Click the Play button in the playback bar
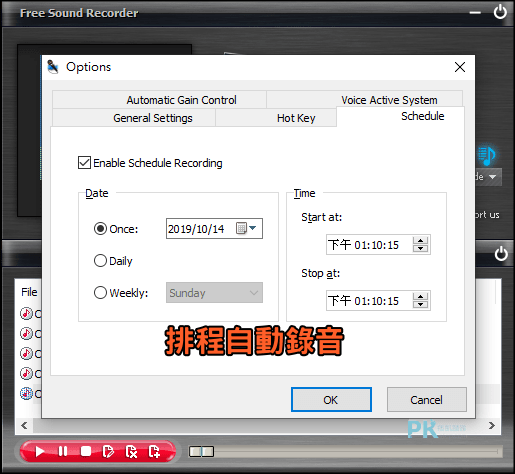The image size is (515, 474). click(x=40, y=452)
